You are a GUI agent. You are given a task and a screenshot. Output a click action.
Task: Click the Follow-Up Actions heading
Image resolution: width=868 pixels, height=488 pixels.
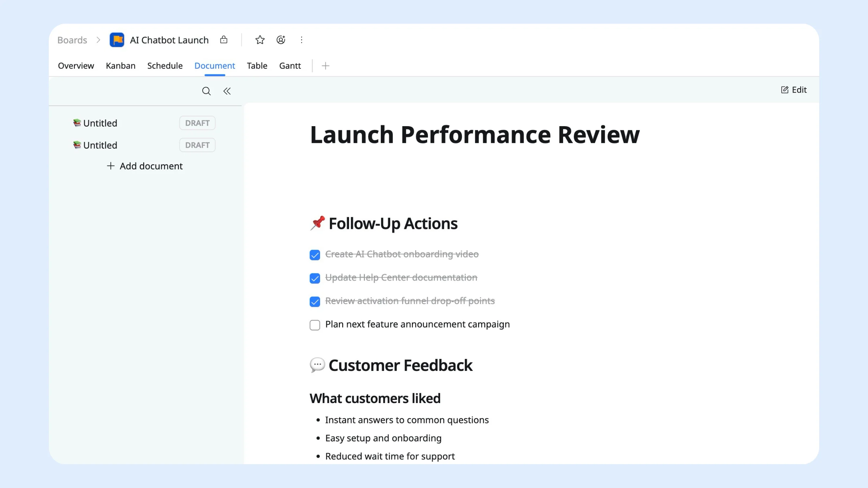[393, 224]
